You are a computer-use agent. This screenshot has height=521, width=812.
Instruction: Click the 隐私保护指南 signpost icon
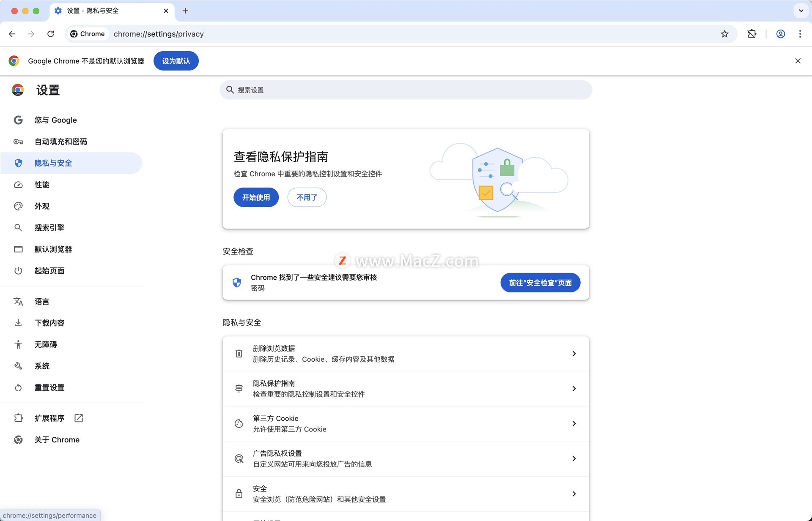239,389
